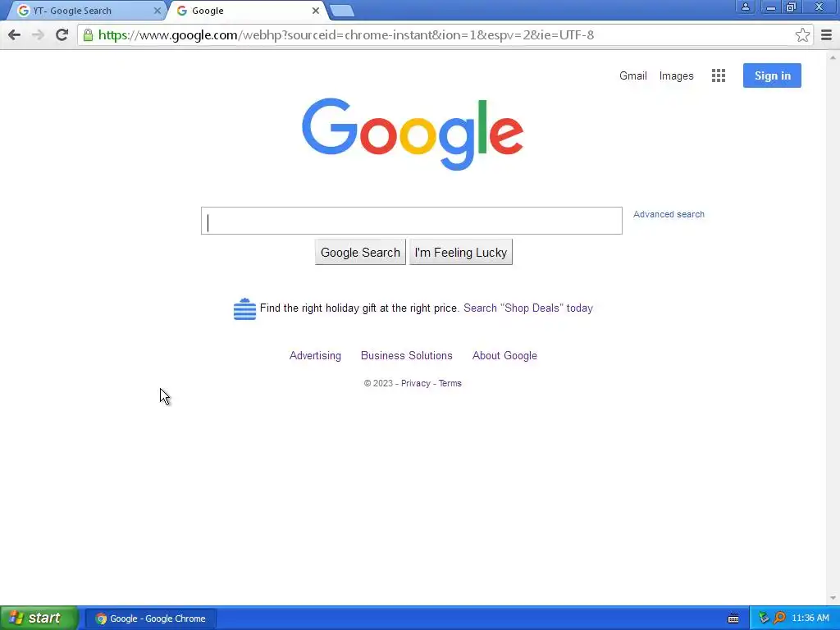Click the Chrome user profile icon
This screenshot has height=630, width=840.
[x=745, y=7]
